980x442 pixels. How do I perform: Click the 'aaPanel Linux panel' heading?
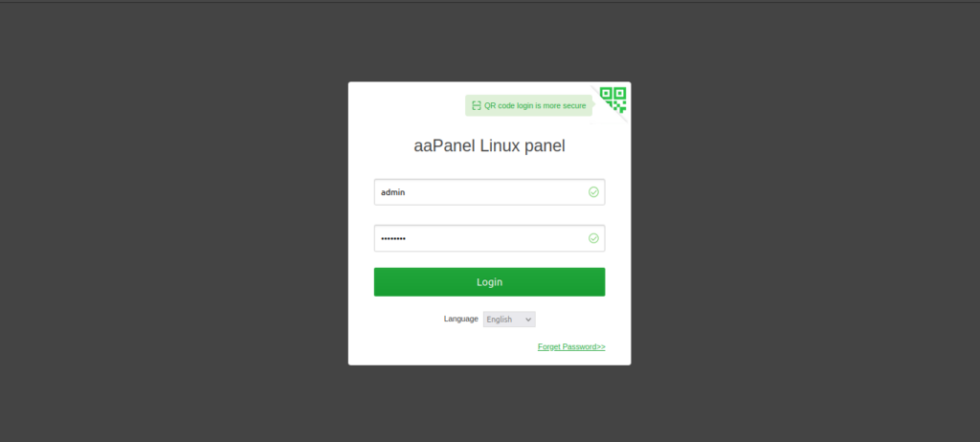point(489,145)
